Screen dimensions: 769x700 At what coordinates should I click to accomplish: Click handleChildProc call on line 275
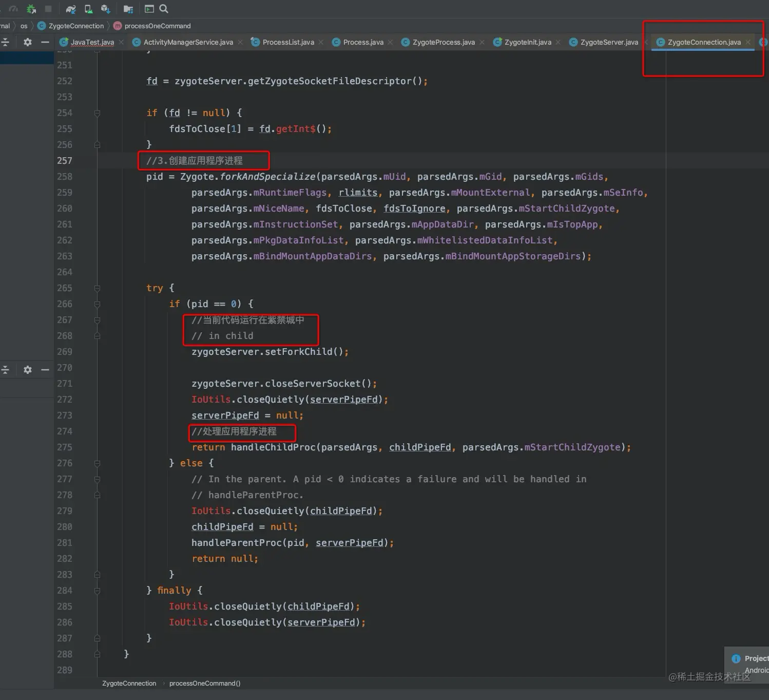(x=273, y=447)
